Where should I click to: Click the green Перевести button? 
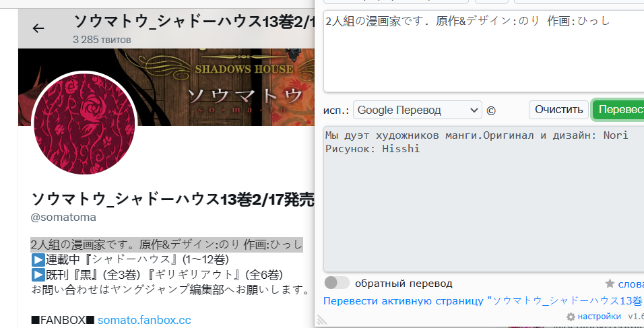618,110
